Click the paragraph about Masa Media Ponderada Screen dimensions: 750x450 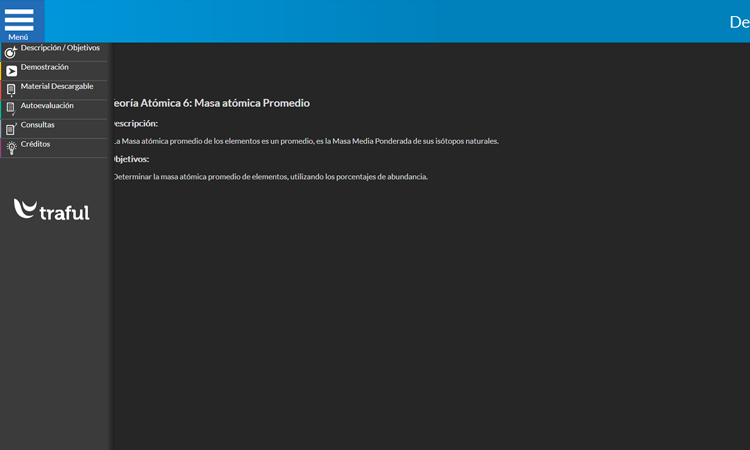coord(305,141)
